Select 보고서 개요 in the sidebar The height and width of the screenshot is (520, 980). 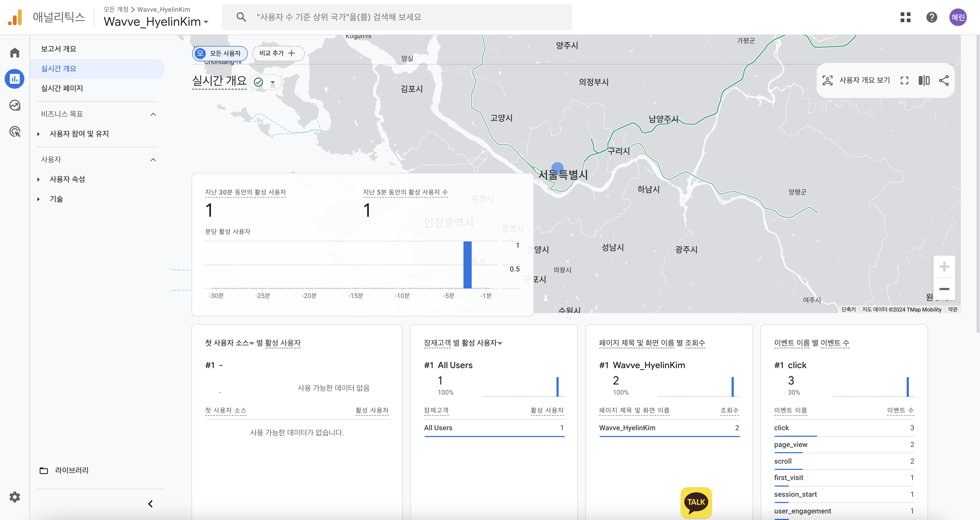[59, 49]
